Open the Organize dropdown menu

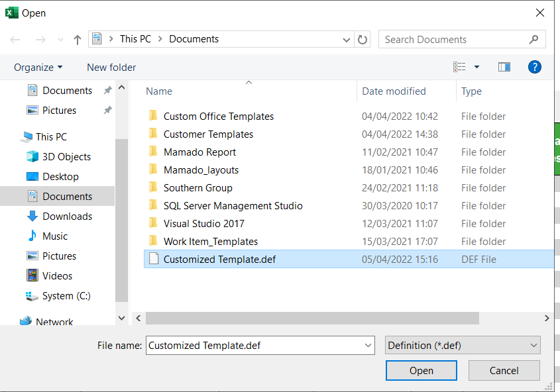click(x=38, y=68)
